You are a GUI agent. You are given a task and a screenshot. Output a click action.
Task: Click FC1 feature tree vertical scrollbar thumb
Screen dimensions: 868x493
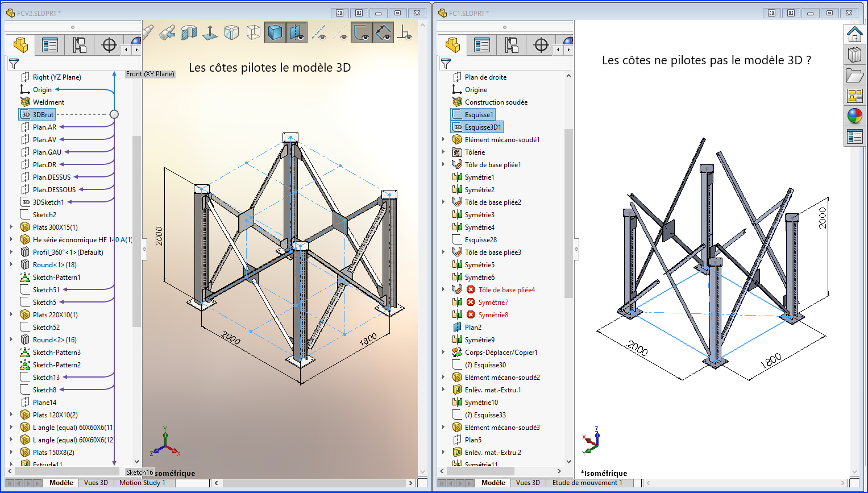coord(568,213)
